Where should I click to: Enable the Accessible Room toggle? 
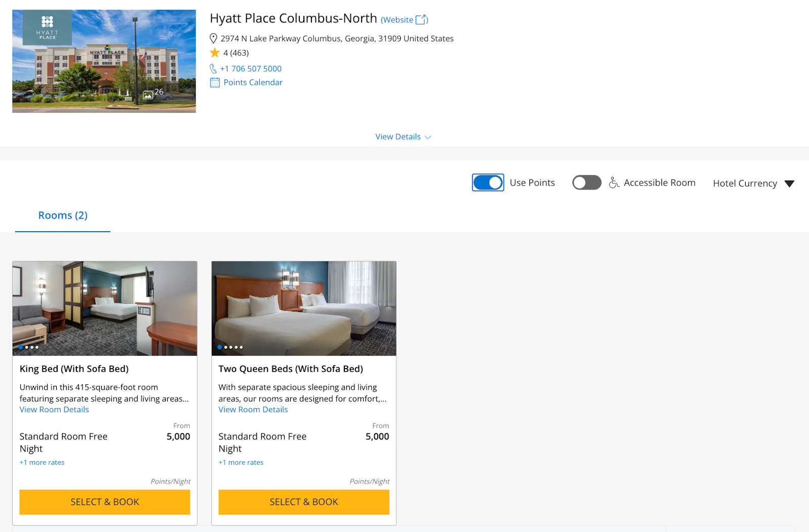click(x=587, y=183)
